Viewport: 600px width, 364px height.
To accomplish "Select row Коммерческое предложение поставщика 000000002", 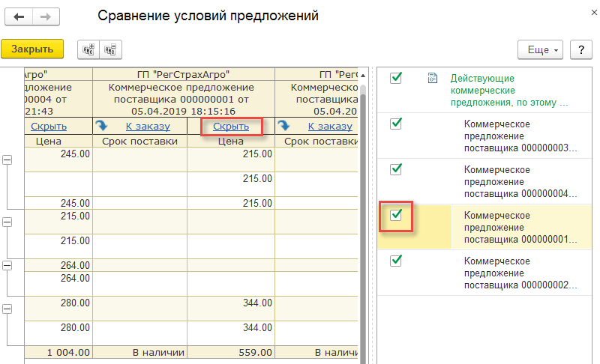I will point(484,273).
